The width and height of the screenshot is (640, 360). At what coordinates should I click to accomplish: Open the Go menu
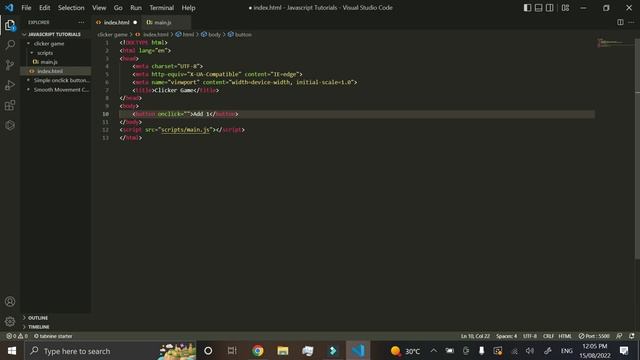(118, 8)
